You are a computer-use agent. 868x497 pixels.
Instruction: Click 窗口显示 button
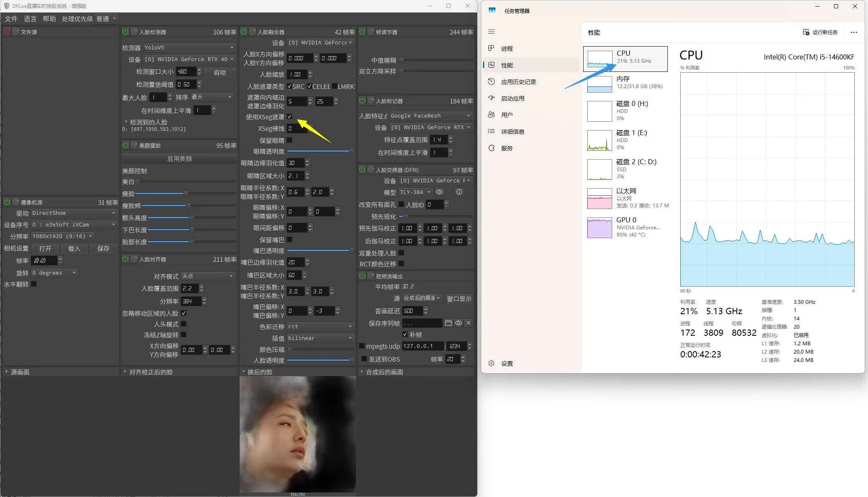click(459, 298)
